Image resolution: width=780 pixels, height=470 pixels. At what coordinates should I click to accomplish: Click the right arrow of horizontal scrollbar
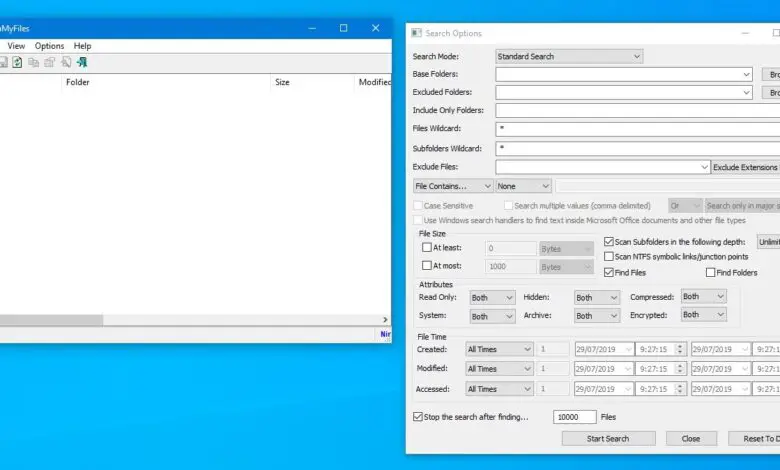(385, 320)
